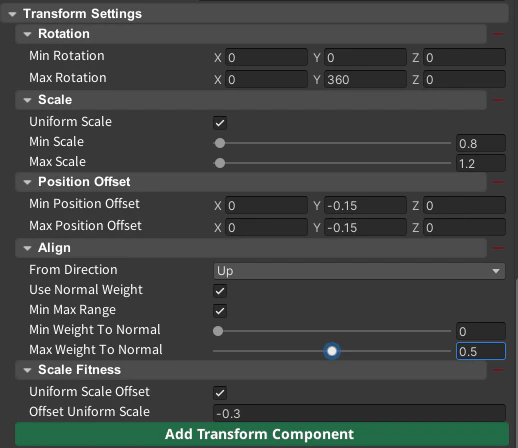518x448 pixels.
Task: Click the Min Position Offset X field
Action: 266,205
